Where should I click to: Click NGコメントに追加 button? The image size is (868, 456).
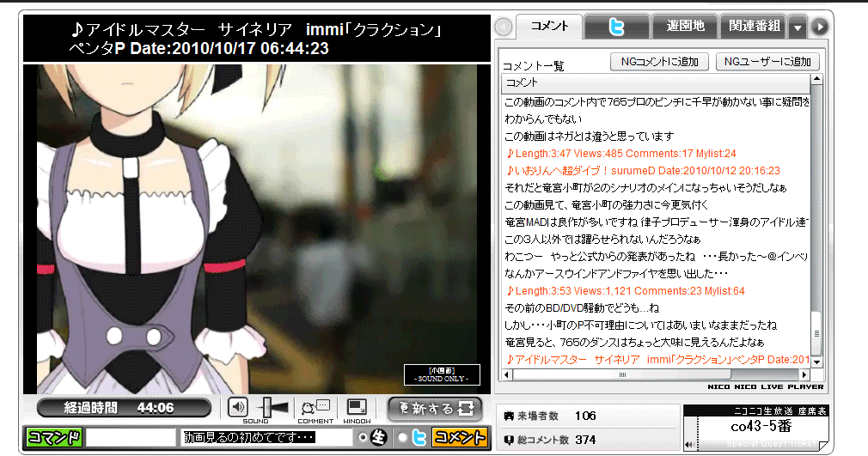pyautogui.click(x=659, y=62)
